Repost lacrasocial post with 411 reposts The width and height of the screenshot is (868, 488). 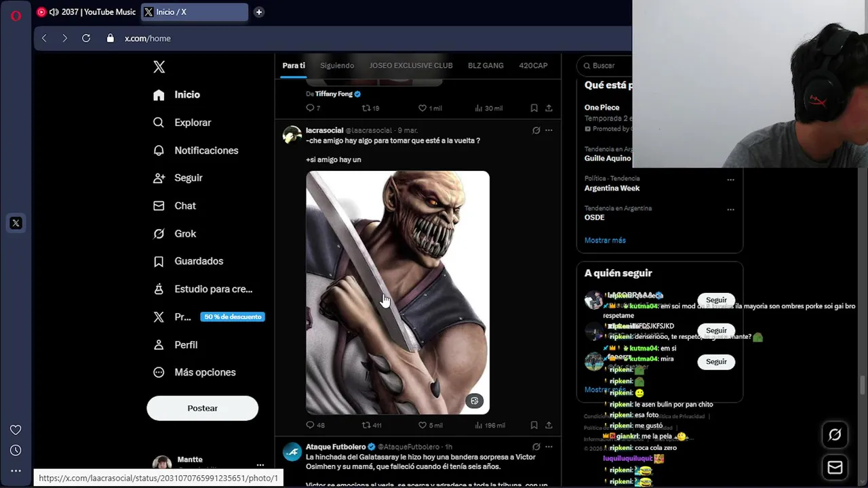point(372,425)
